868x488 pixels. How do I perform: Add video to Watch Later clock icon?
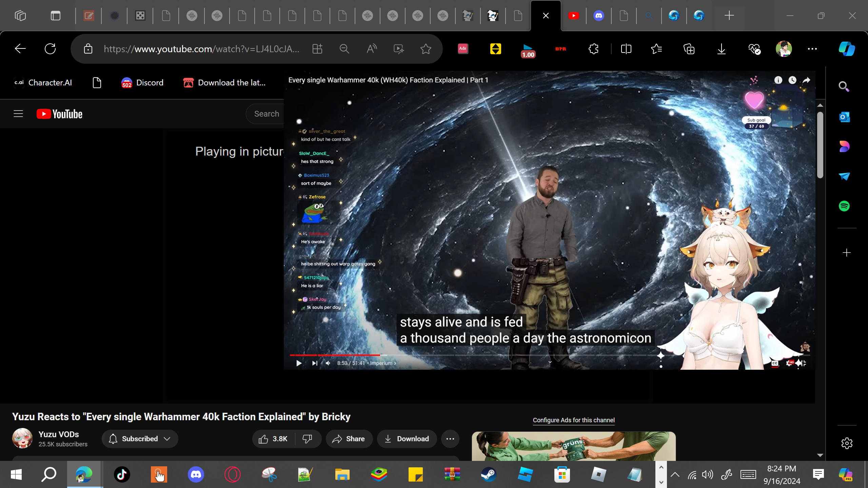tap(792, 80)
